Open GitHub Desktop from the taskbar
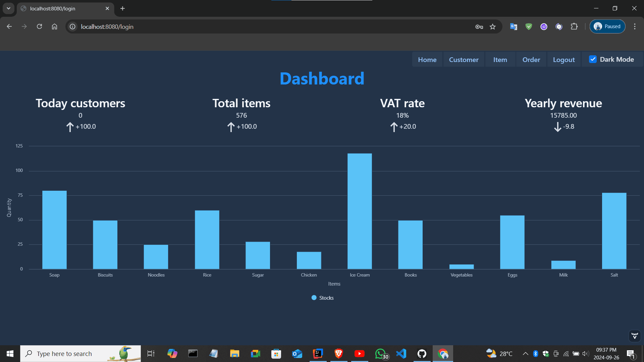The height and width of the screenshot is (362, 644). (422, 354)
